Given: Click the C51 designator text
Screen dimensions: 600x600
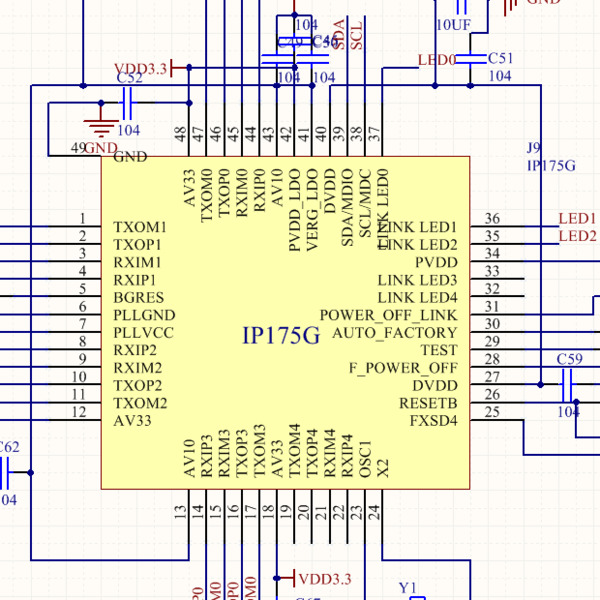Looking at the screenshot, I should pyautogui.click(x=501, y=59).
